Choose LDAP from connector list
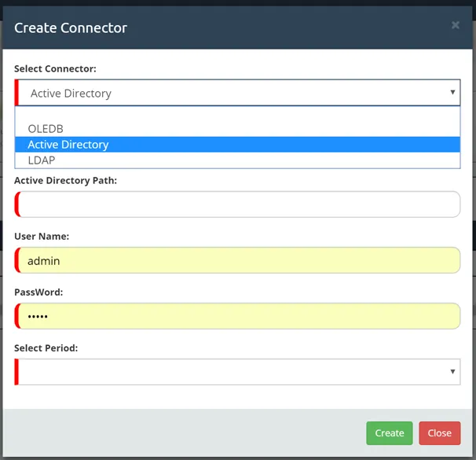The image size is (476, 460). tap(237, 160)
